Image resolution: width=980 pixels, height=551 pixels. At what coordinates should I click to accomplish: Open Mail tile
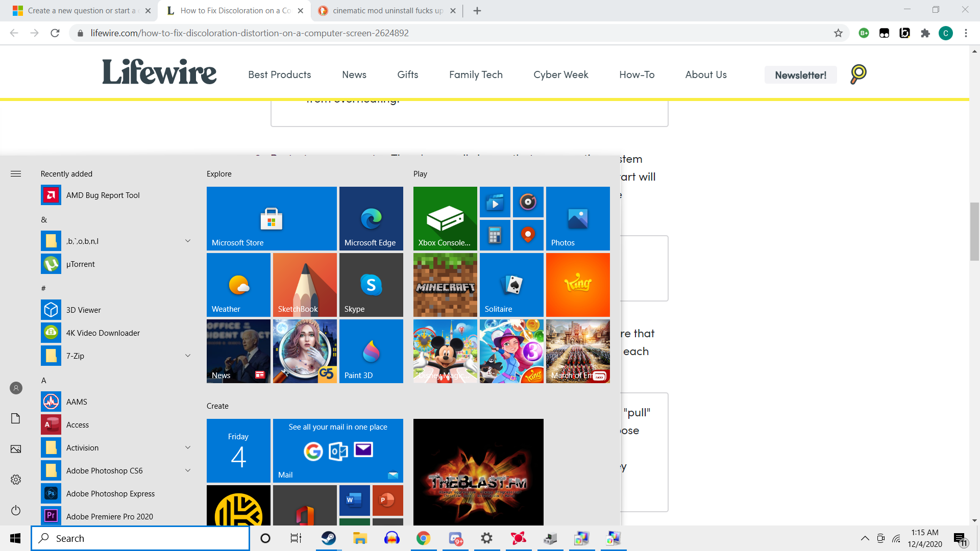(x=338, y=450)
